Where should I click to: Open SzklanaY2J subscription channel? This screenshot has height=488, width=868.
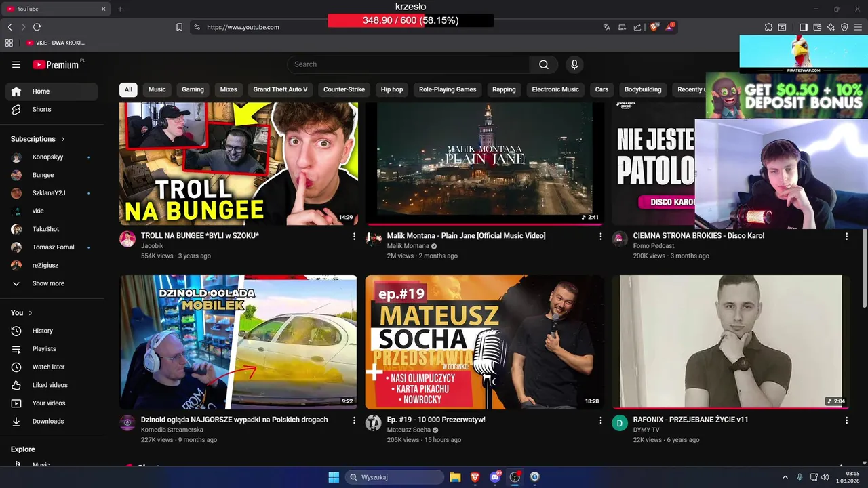click(x=52, y=193)
